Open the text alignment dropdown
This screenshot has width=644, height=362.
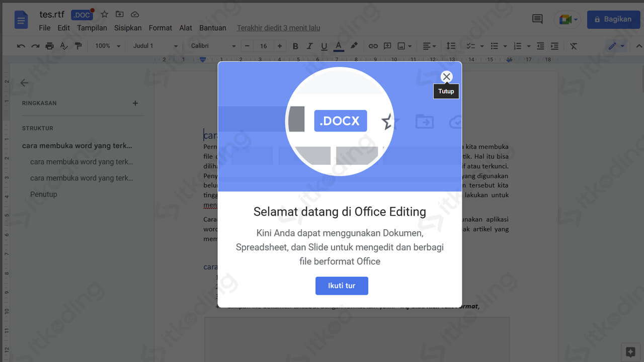click(429, 46)
